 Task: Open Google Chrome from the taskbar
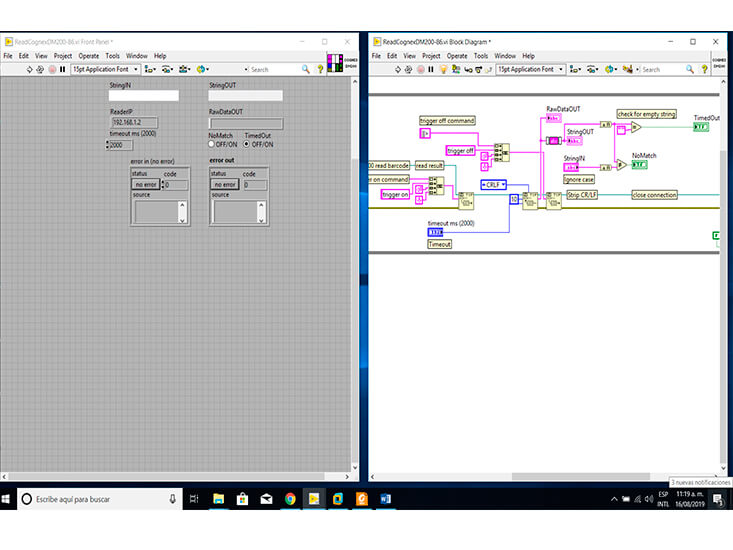click(290, 498)
